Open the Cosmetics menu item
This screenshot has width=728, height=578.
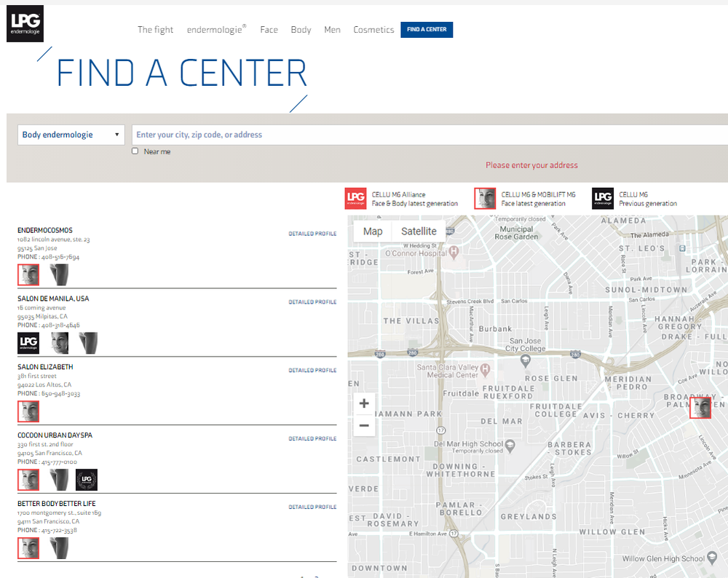373,30
